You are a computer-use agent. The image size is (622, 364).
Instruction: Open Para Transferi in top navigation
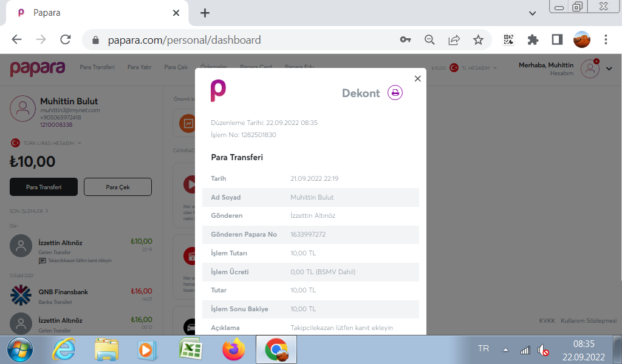coord(97,67)
